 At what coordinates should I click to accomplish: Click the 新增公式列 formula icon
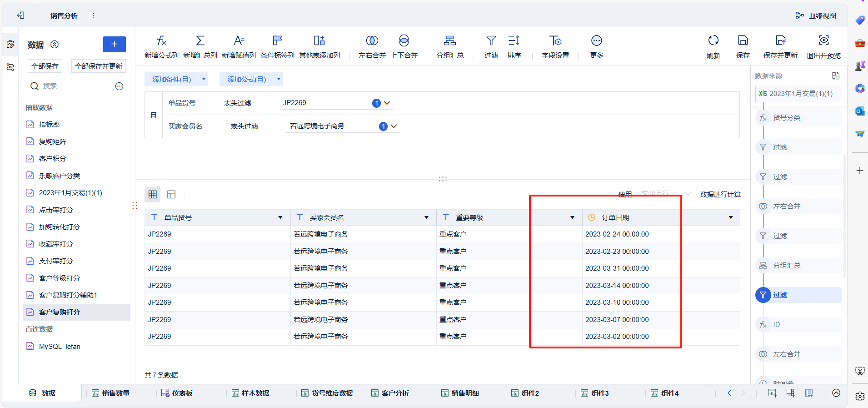coord(161,40)
